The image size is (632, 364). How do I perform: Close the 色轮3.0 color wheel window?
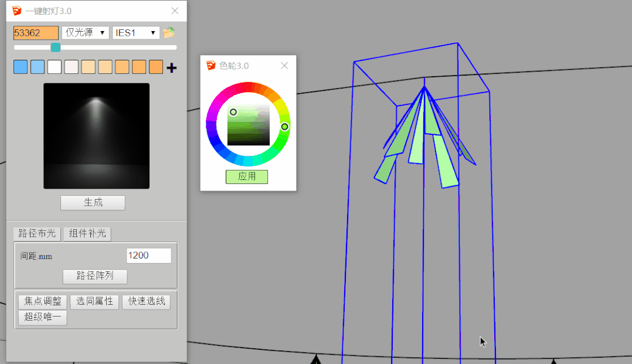pyautogui.click(x=284, y=66)
